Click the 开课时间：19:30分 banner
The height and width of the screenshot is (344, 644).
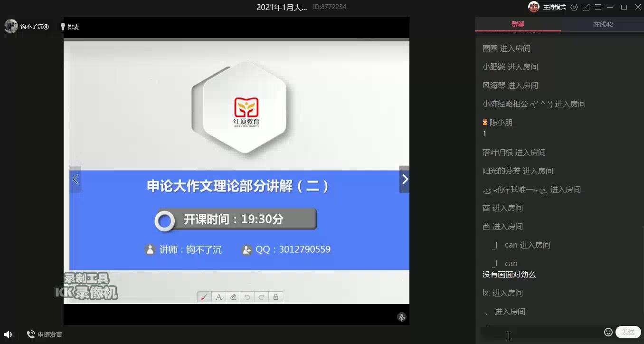pos(236,220)
